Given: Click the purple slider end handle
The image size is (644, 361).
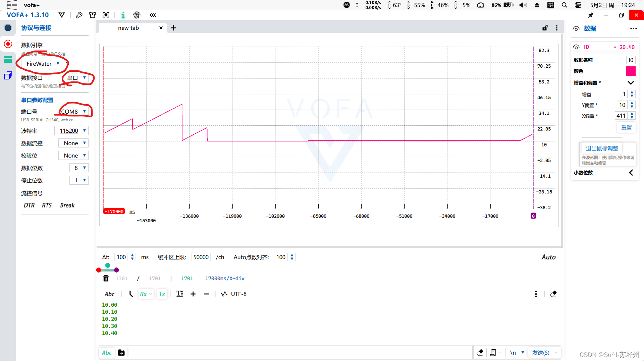Looking at the screenshot, I should (116, 270).
